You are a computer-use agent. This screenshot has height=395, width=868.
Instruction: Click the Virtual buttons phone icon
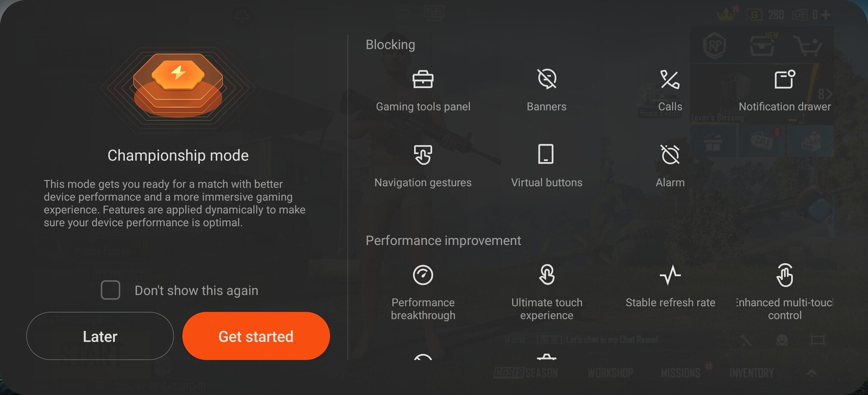coord(546,154)
